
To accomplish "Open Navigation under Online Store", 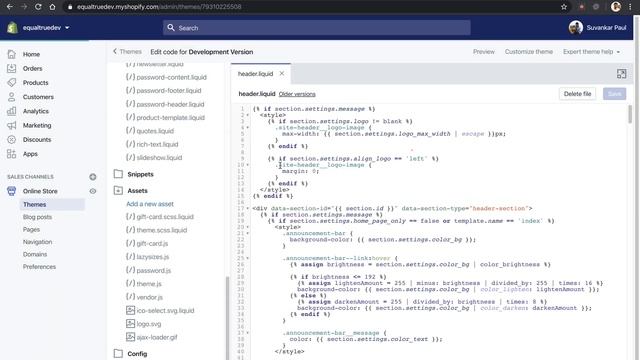I will pyautogui.click(x=37, y=242).
